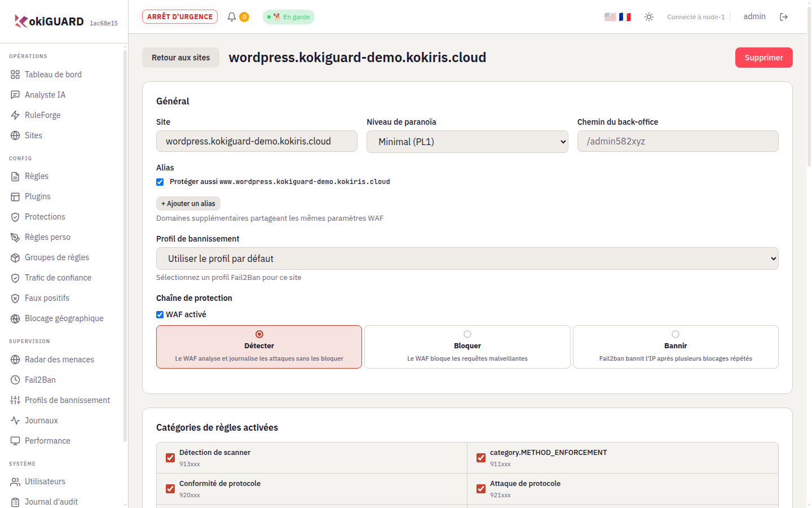
Task: Click the RuleForge lightning icon
Action: [x=15, y=115]
